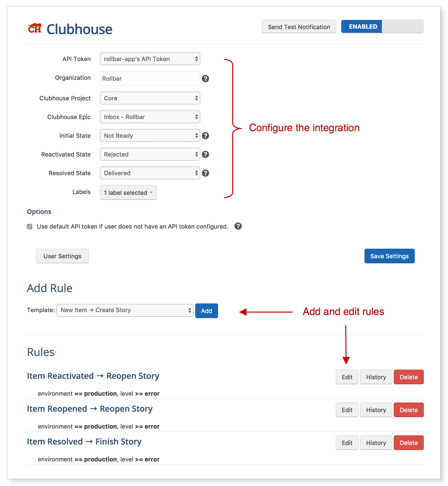448x486 pixels.
Task: Click the Options section heading
Action: [x=39, y=212]
